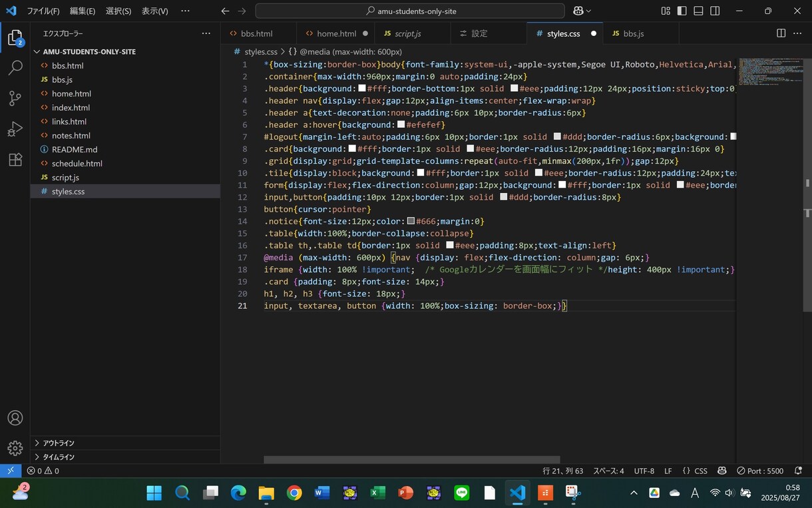
Task: Go forward with the right arrow
Action: [x=242, y=11]
